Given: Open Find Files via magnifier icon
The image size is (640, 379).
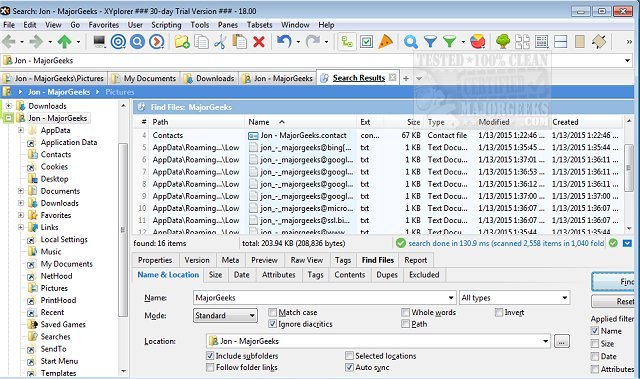Looking at the screenshot, I should (411, 42).
